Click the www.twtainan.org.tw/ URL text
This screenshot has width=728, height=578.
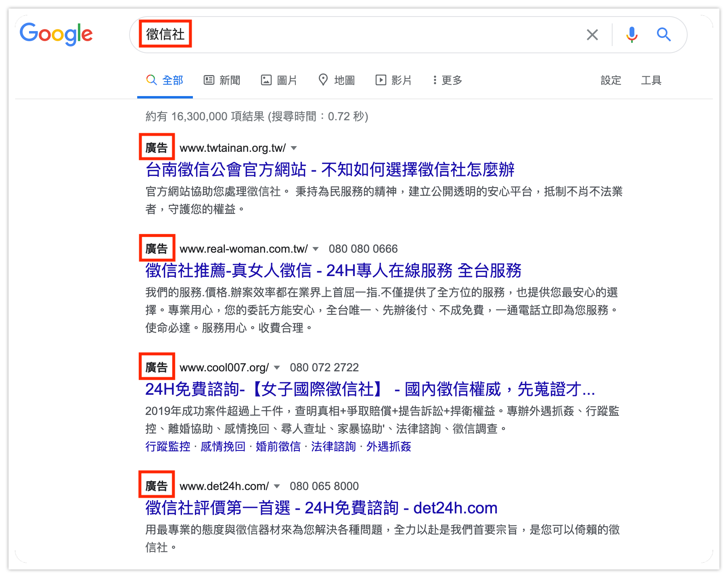233,148
